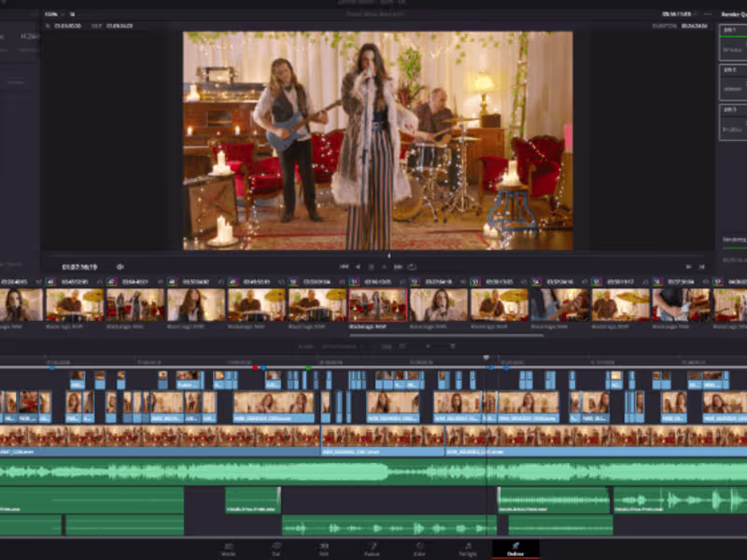Screen dimensions: 747x560
Task: Open the Media page
Action: [x=228, y=549]
